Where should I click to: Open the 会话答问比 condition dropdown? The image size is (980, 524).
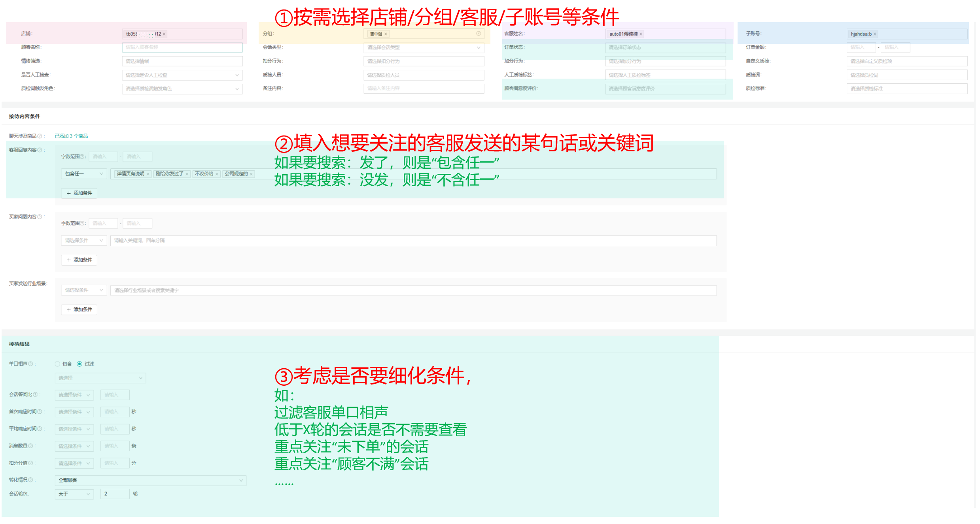click(74, 395)
